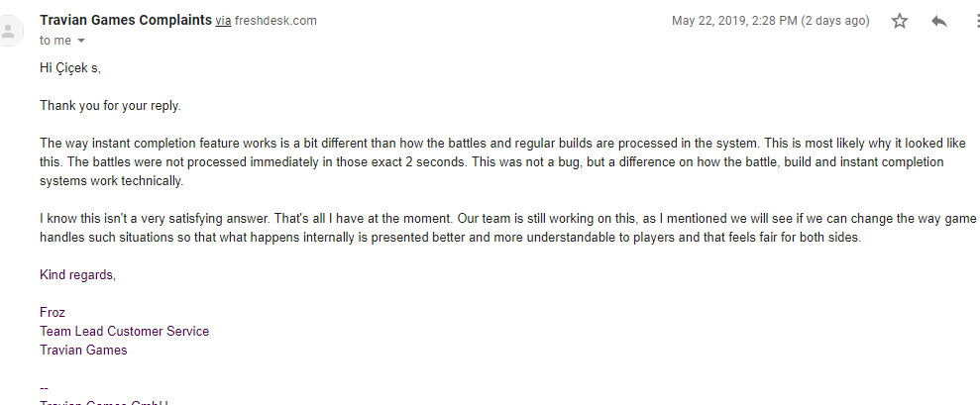Click "Travian Games" below the job title
980x405 pixels.
tap(83, 350)
